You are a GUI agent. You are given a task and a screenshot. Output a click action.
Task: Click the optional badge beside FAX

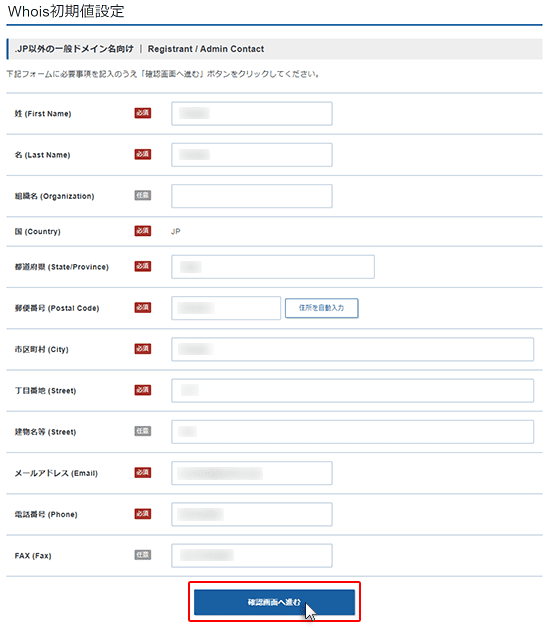[143, 555]
